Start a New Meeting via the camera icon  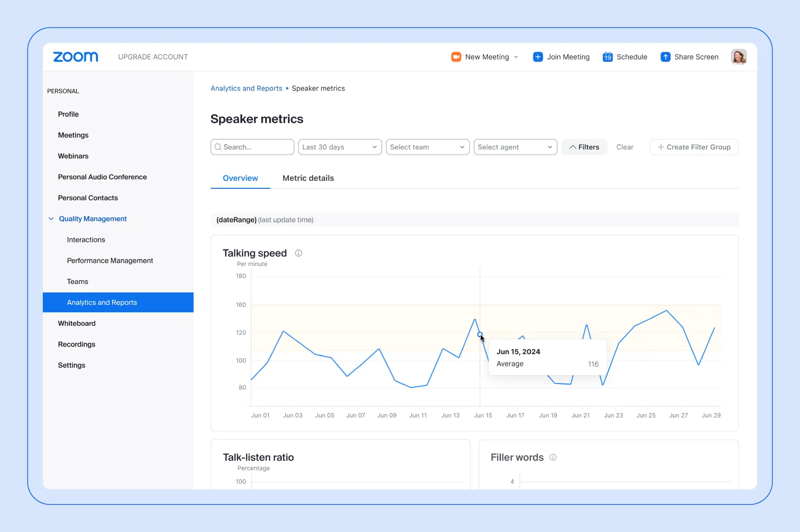[x=457, y=57]
